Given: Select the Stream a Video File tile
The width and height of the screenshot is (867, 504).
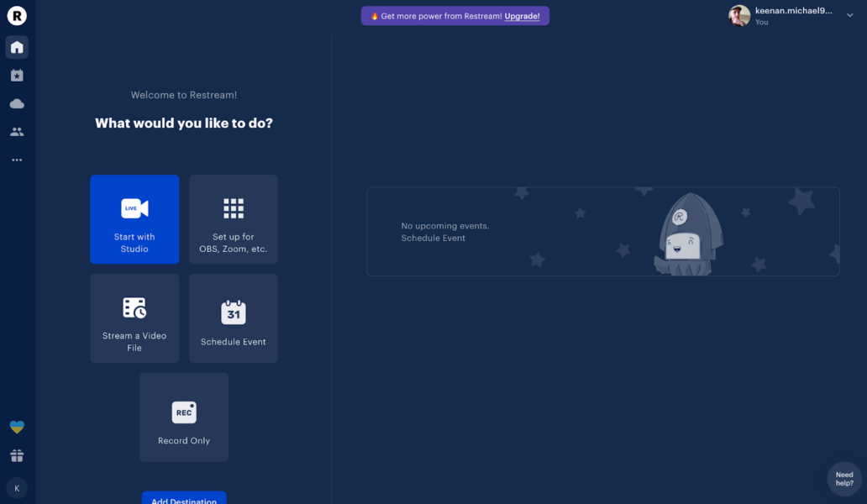Looking at the screenshot, I should (x=134, y=318).
